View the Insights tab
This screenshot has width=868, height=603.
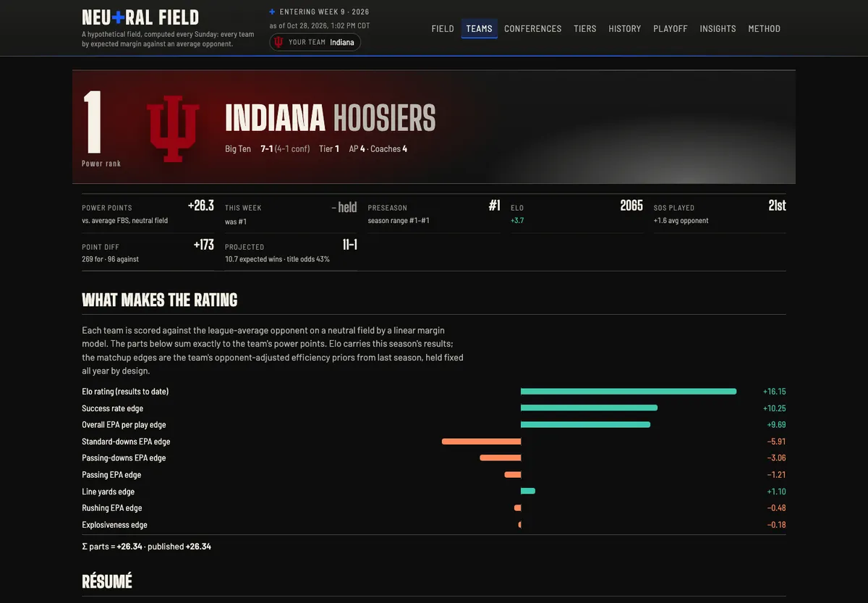[x=718, y=29]
